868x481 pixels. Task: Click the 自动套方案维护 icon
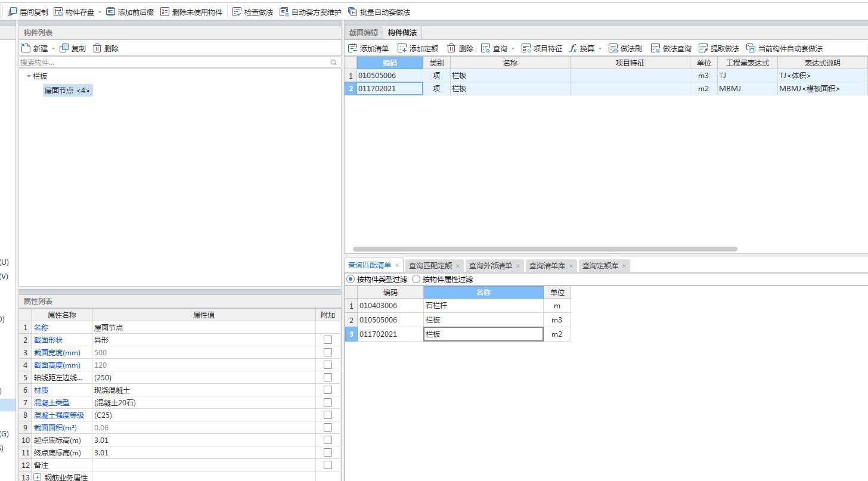point(284,12)
